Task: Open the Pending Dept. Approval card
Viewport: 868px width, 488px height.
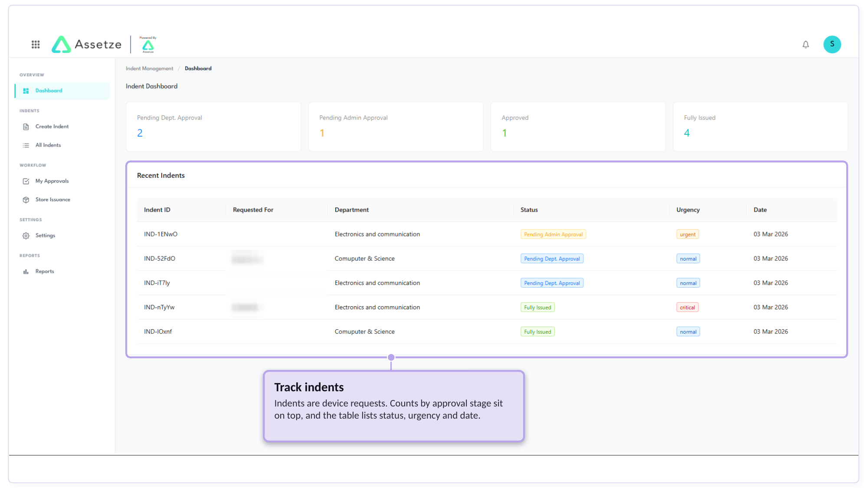Action: click(x=213, y=127)
